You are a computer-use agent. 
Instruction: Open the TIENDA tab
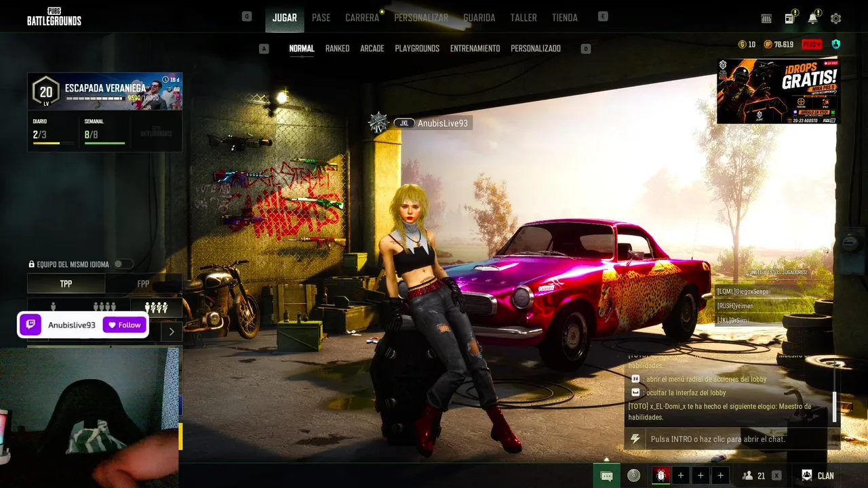click(x=565, y=18)
